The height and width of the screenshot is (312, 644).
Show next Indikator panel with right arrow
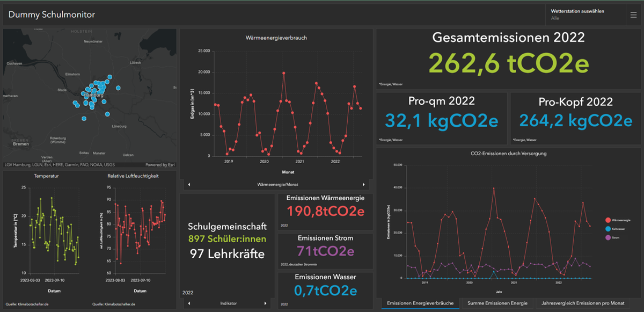(x=265, y=303)
